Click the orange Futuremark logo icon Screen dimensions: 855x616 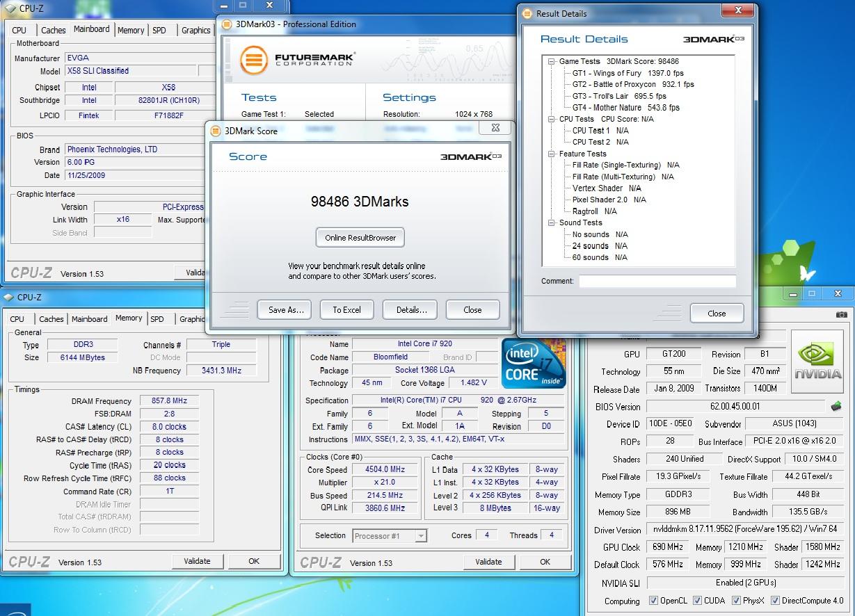(x=254, y=60)
